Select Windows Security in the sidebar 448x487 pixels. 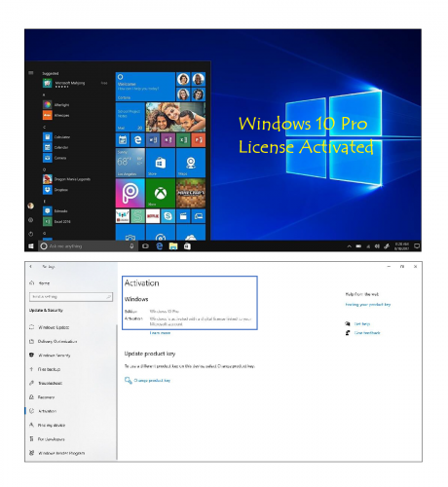(x=50, y=356)
